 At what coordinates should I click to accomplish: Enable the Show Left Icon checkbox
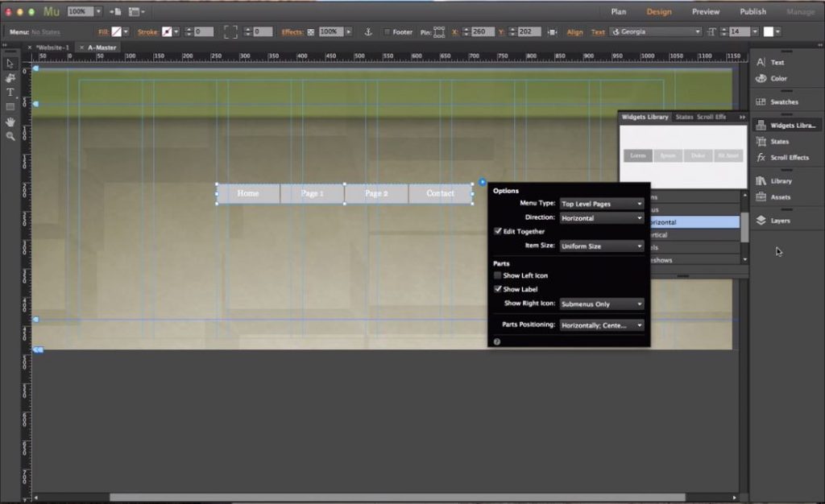pyautogui.click(x=498, y=275)
